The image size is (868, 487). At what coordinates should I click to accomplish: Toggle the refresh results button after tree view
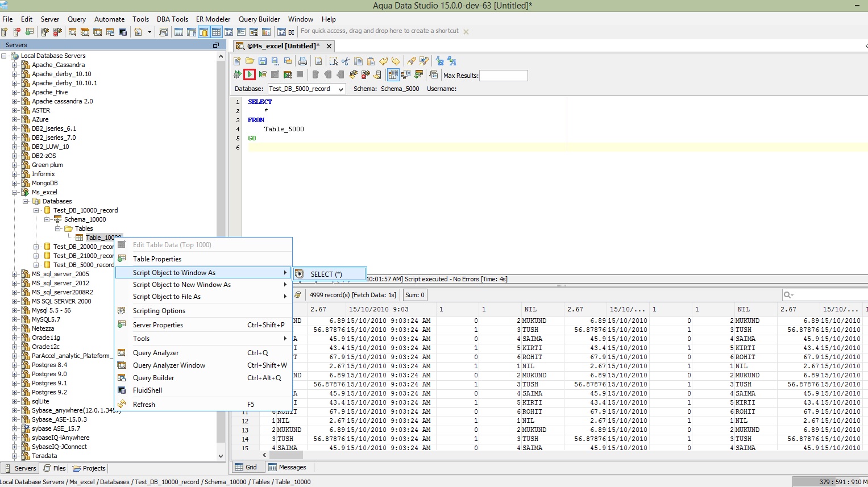point(418,74)
